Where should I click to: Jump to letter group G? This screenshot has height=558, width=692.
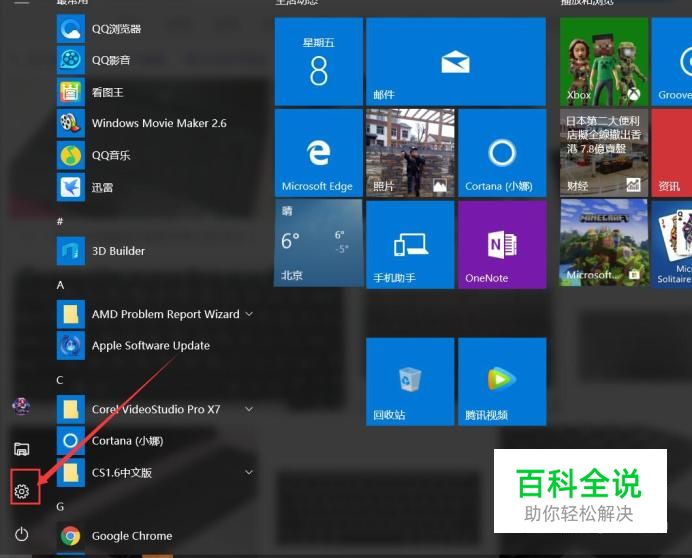[60, 507]
